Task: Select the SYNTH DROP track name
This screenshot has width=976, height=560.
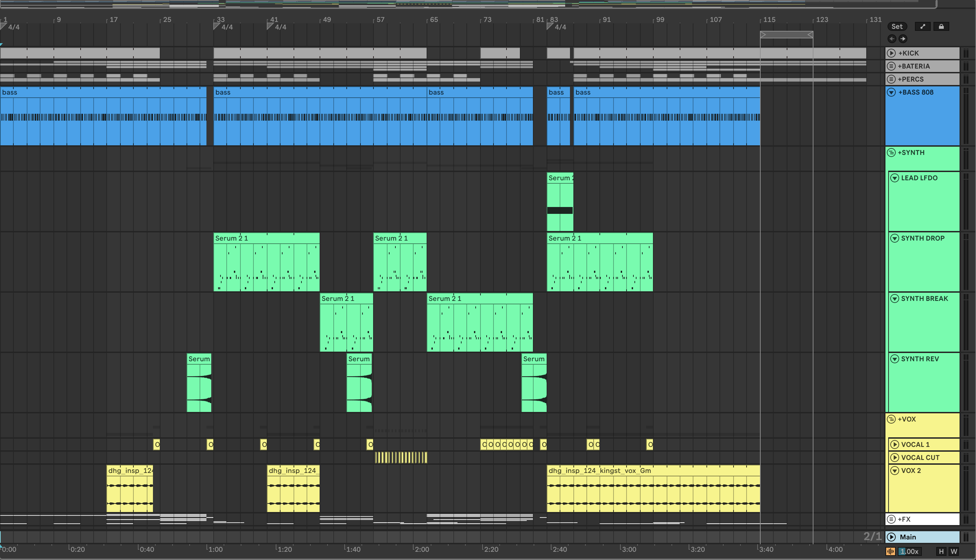Action: (923, 239)
